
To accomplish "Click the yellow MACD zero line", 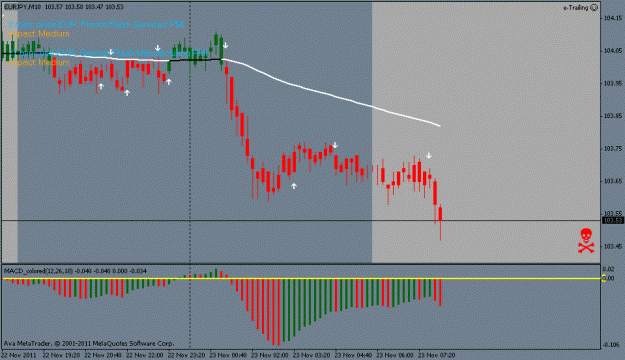I will click(301, 278).
